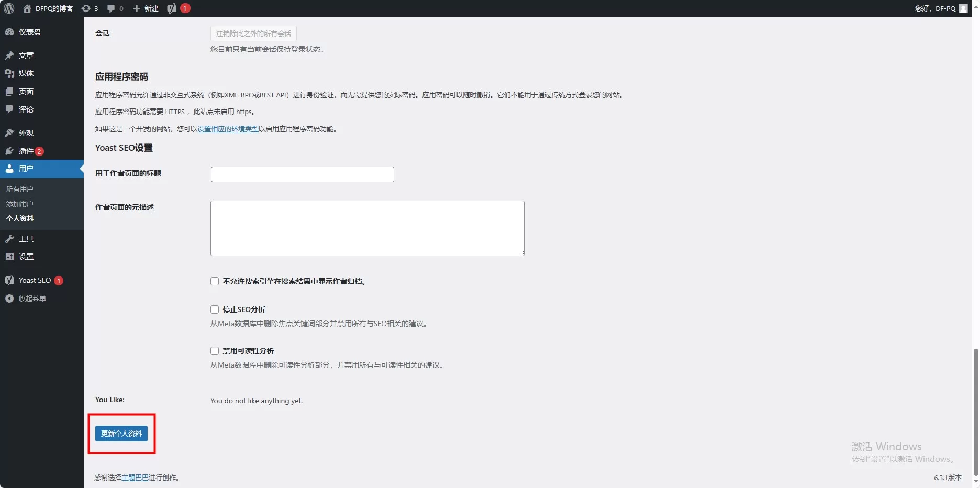Enable 不允许搜索引擎在搜索结果中显示作者归档 checkbox
Viewport: 980px width, 488px height.
click(215, 281)
